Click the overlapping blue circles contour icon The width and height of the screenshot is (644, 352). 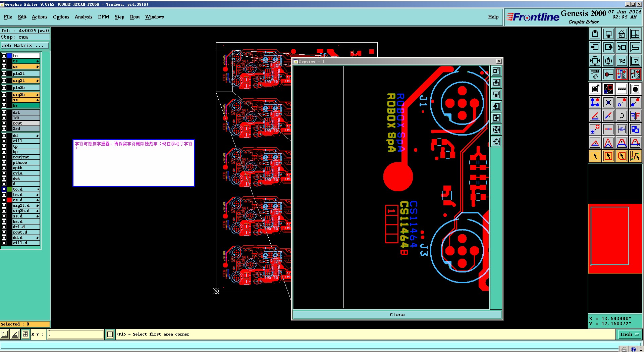(635, 129)
